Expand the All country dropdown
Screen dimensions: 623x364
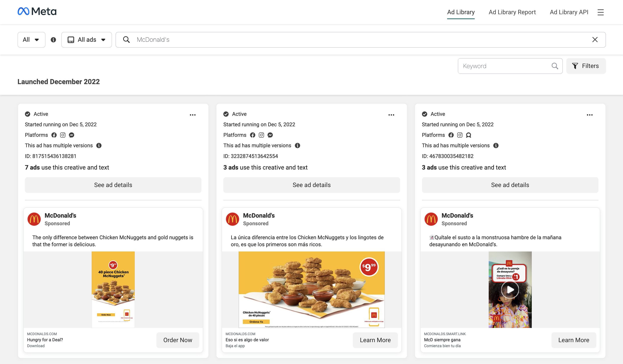click(x=31, y=40)
